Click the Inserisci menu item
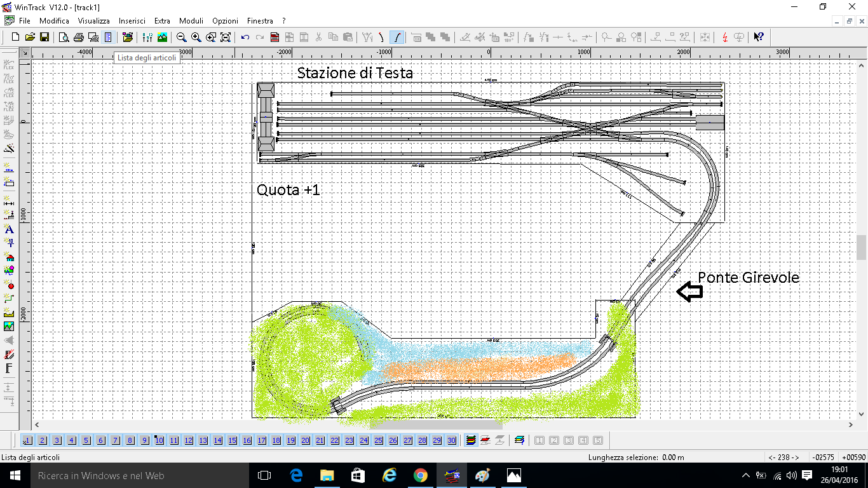 [x=132, y=20]
